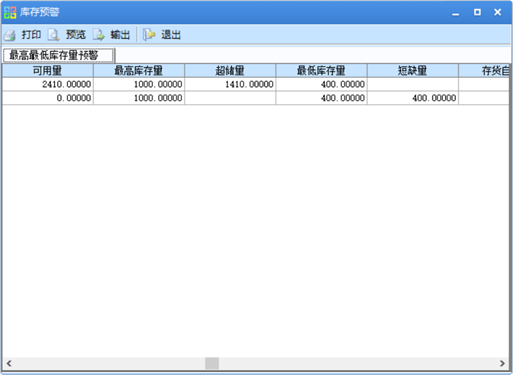The height and width of the screenshot is (375, 513).
Task: Select the 400.00000 shortage quantity cell
Action: (x=413, y=98)
